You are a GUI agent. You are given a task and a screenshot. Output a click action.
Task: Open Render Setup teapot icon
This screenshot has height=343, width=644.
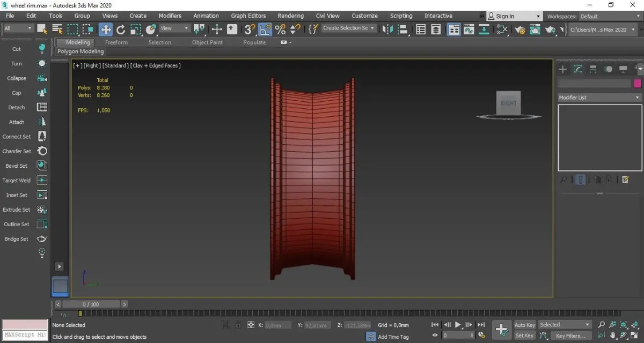coord(519,29)
